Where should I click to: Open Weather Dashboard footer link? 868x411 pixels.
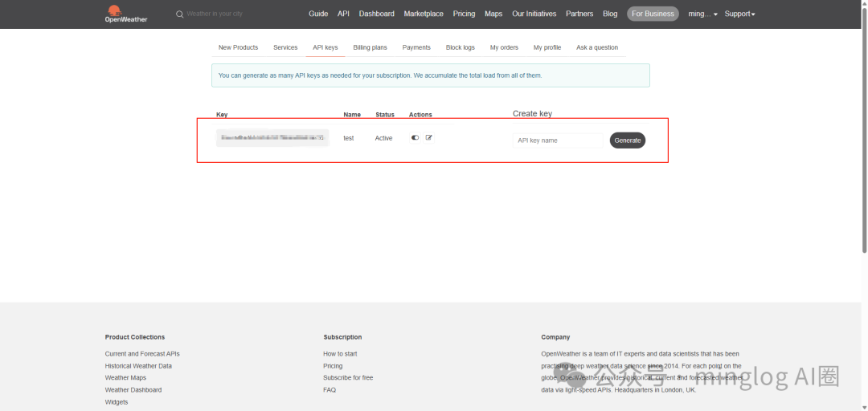click(x=133, y=390)
